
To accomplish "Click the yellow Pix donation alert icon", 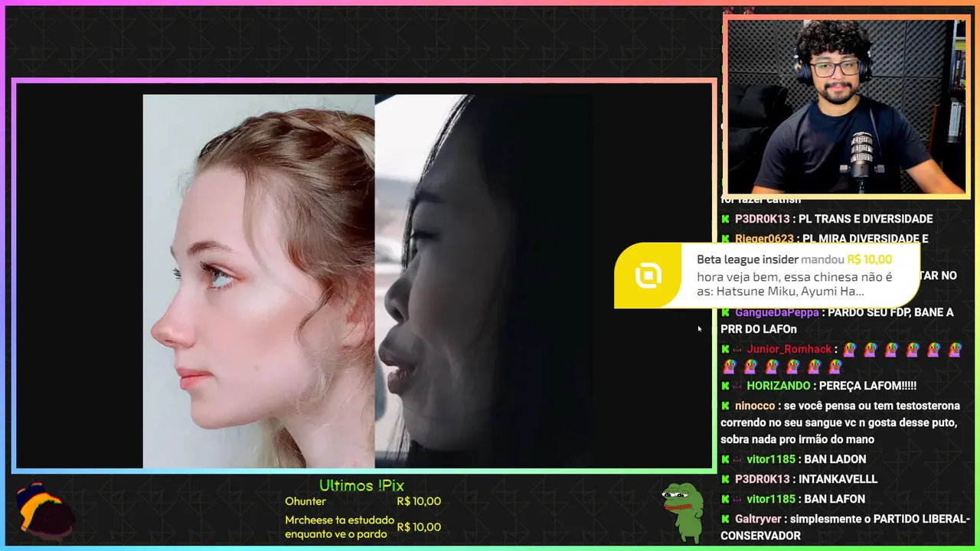I will pos(648,275).
